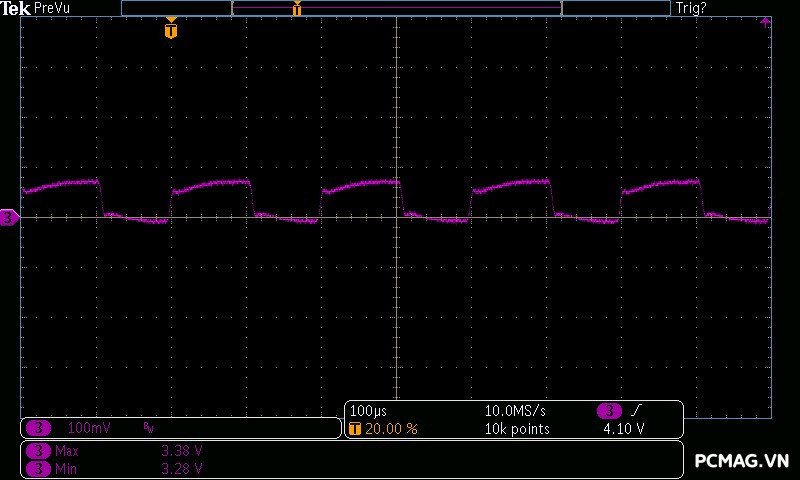800x480 pixels.
Task: Click the 10.0MS/s sample rate readout
Action: click(x=516, y=411)
